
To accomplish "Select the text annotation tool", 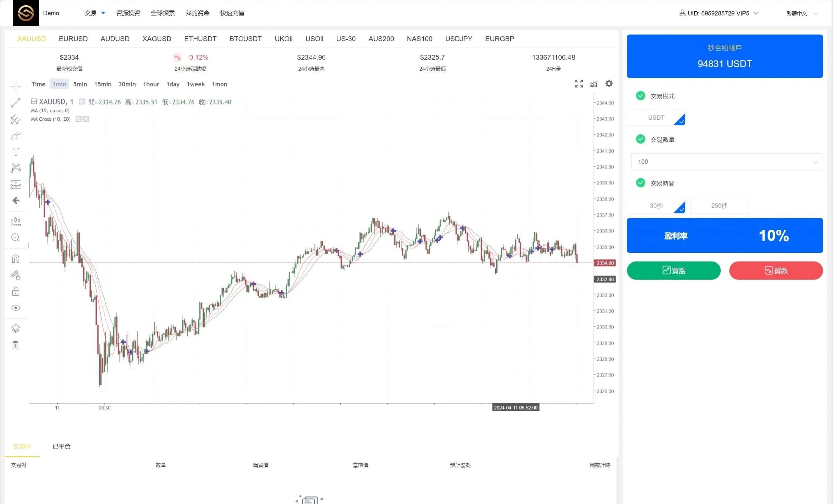I will 16,152.
